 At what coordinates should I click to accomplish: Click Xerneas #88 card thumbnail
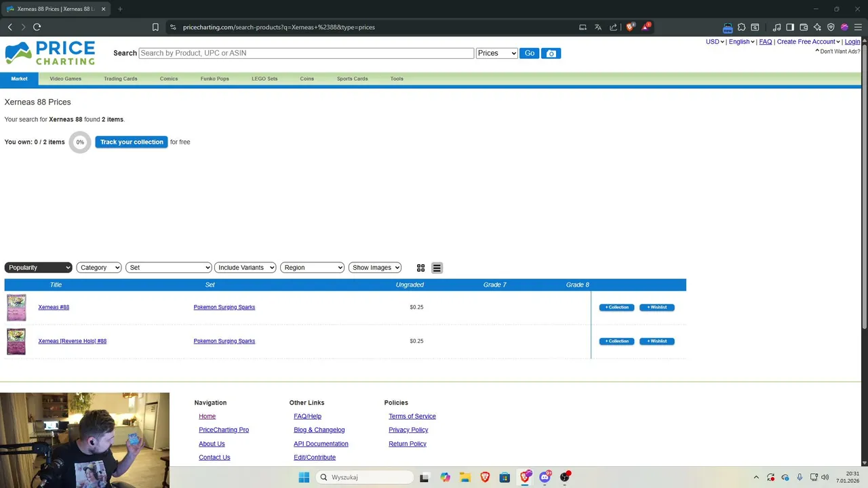click(x=16, y=308)
